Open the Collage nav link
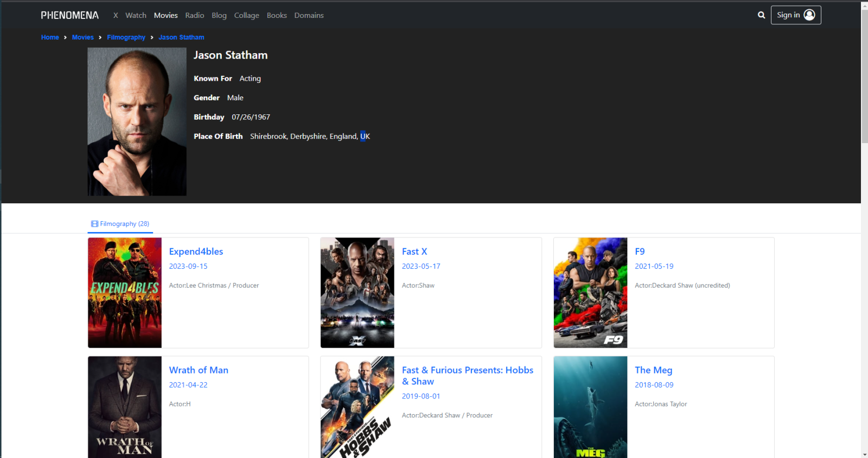 tap(246, 15)
